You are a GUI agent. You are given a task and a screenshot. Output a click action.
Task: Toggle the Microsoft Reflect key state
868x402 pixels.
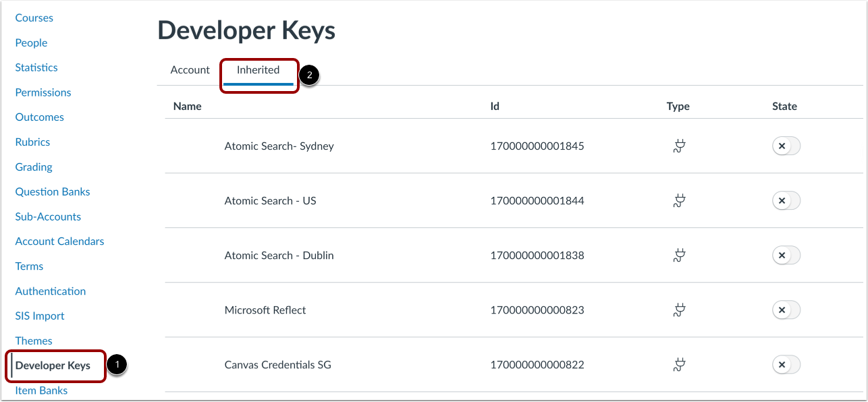point(786,310)
